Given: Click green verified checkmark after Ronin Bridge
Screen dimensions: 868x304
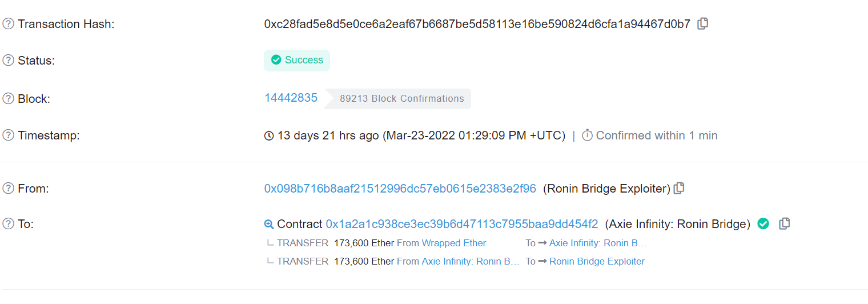Looking at the screenshot, I should coord(763,224).
